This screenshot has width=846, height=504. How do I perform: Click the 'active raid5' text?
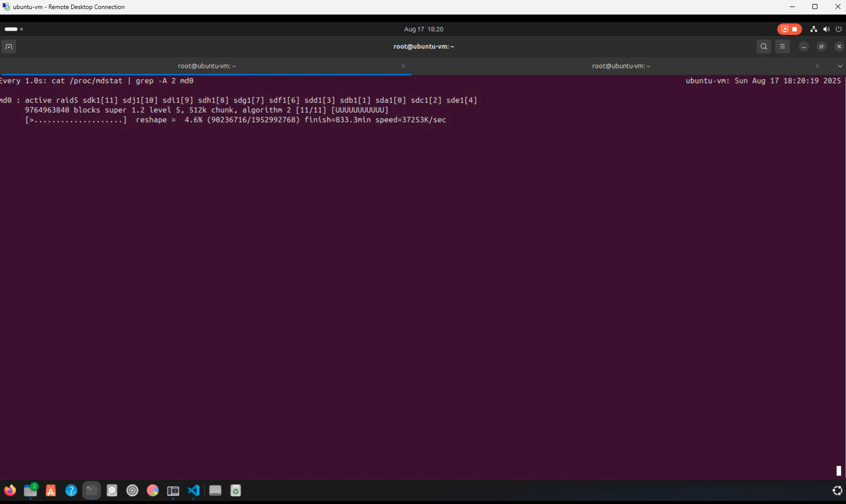52,100
